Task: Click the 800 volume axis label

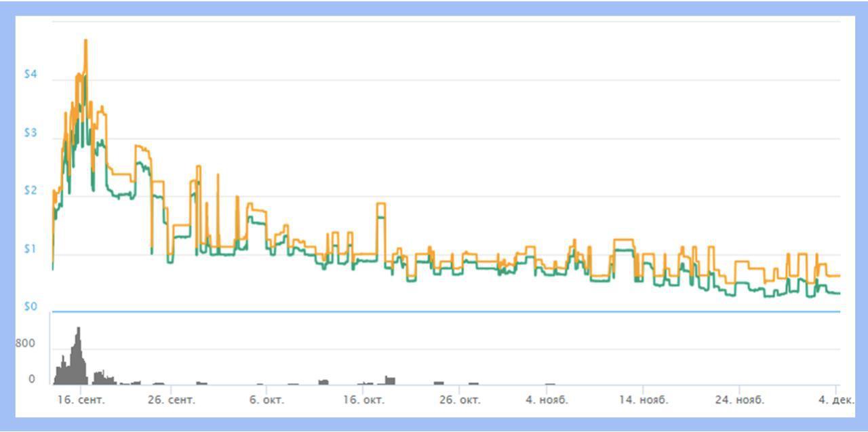Action: tap(26, 344)
